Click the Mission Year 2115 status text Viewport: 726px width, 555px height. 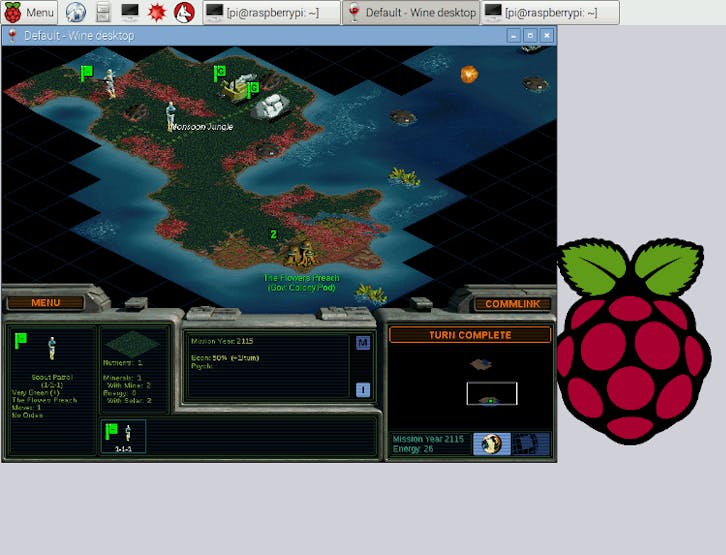click(x=428, y=439)
